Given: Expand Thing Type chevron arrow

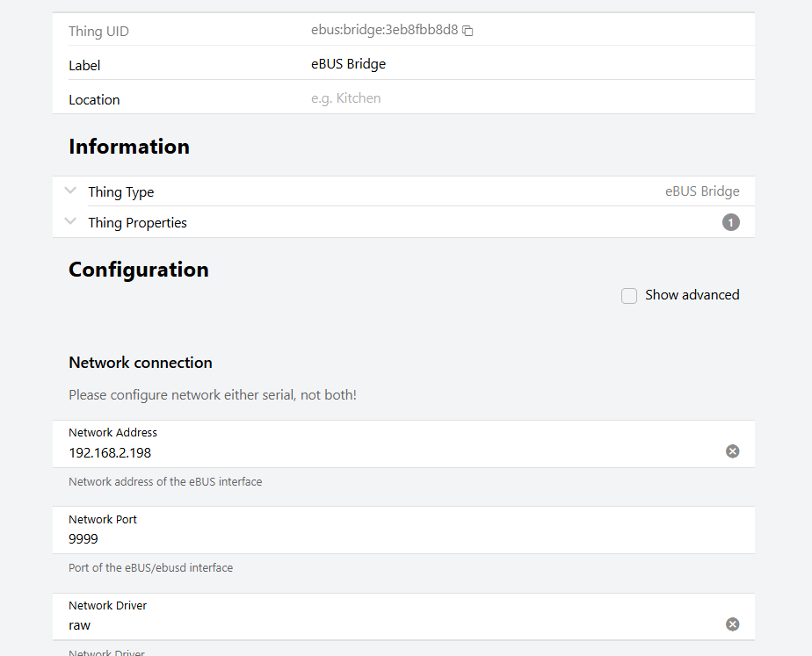Looking at the screenshot, I should pyautogui.click(x=71, y=191).
